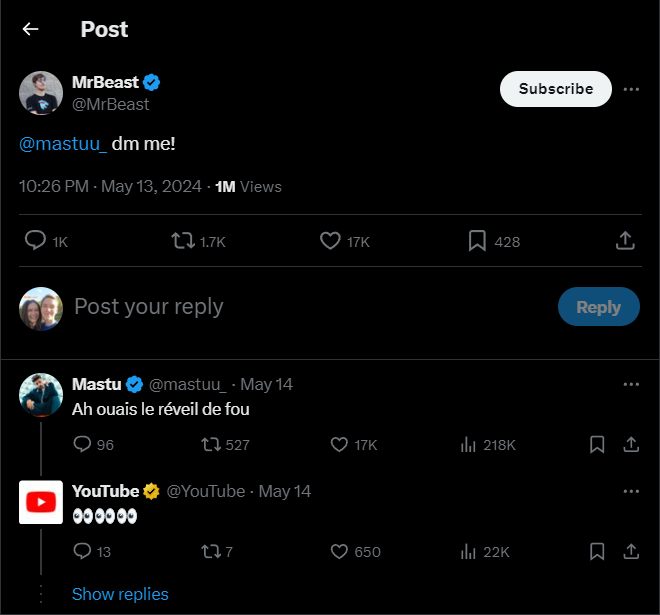
Task: Like Mastu's reply
Action: coord(339,444)
